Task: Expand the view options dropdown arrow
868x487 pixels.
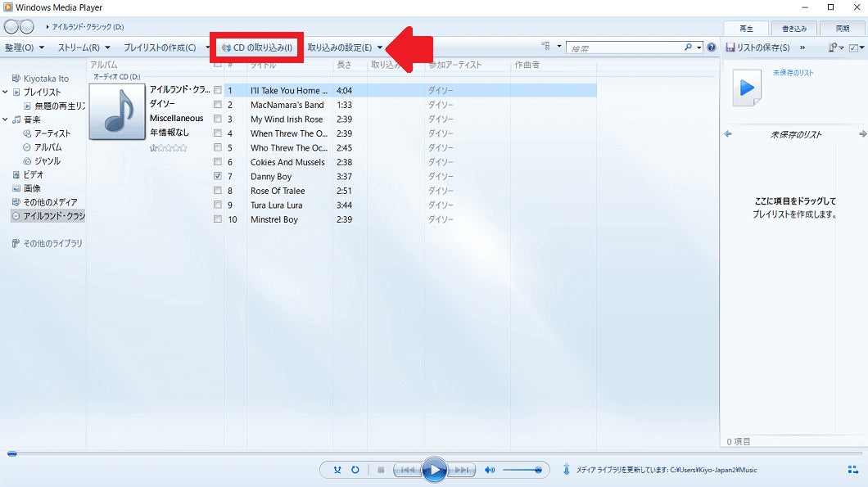Action: [x=559, y=47]
